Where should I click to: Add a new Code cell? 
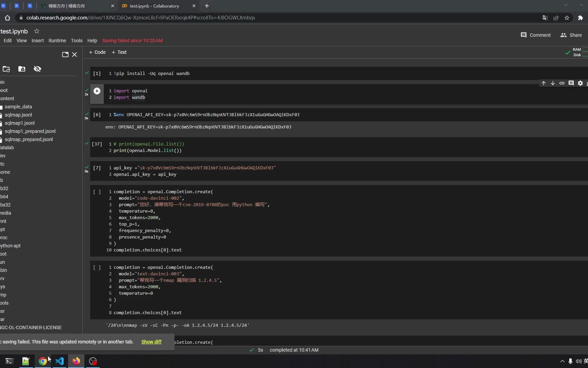pos(97,52)
